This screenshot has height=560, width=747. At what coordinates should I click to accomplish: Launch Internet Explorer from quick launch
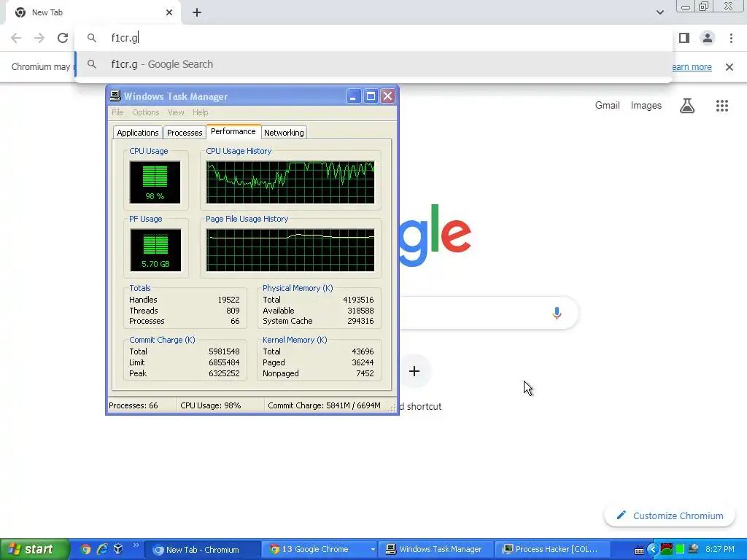102,549
